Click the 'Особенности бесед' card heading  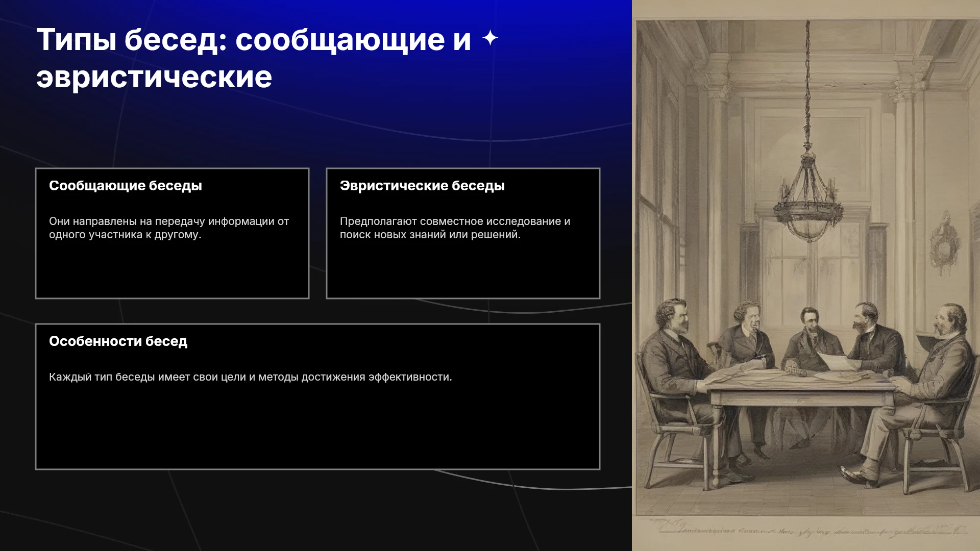click(x=118, y=341)
